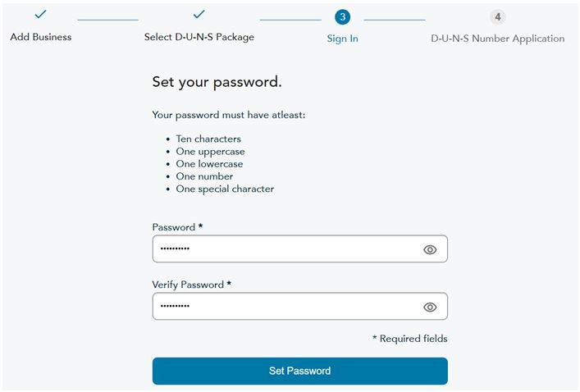
Task: Click the checkmark above Select D-U-N-S Package
Action: click(x=199, y=15)
